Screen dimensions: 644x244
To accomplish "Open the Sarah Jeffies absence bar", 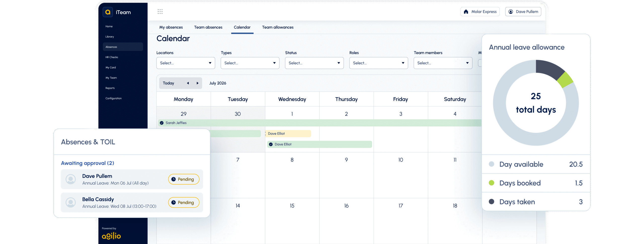I will pos(319,123).
